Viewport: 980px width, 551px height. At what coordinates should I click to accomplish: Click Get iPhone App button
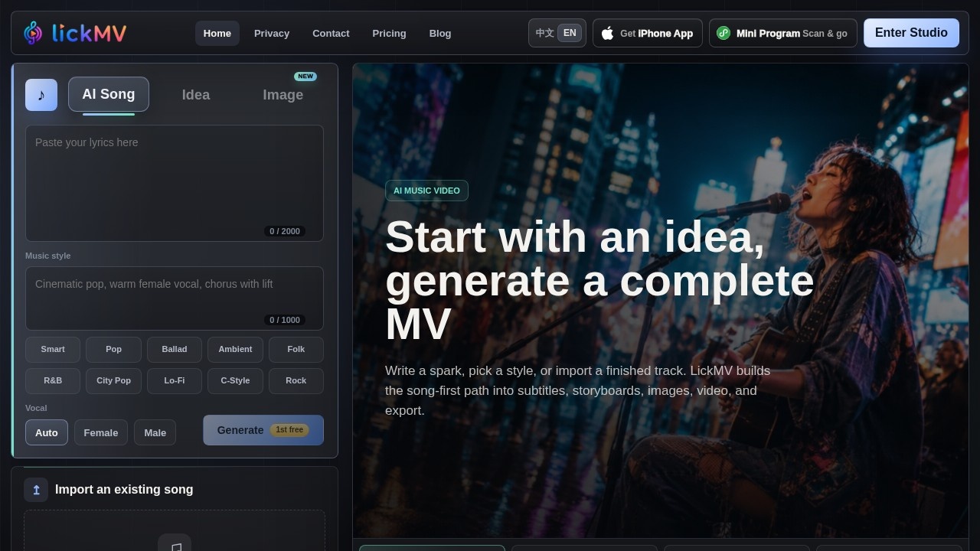(648, 33)
